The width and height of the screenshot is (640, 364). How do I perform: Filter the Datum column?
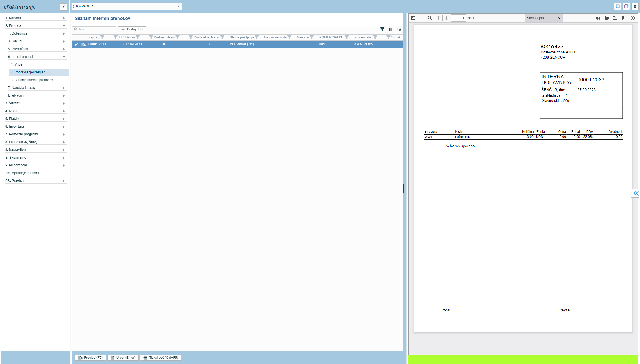[138, 37]
